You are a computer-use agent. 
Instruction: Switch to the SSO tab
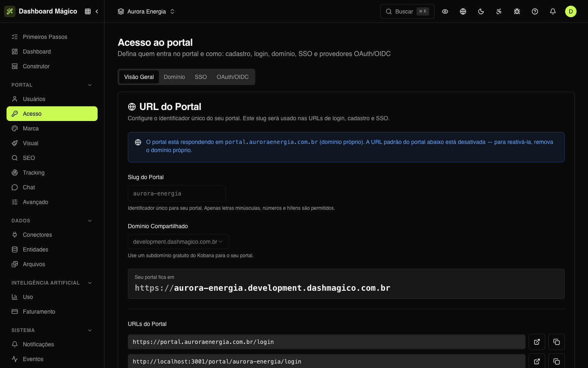coord(201,77)
